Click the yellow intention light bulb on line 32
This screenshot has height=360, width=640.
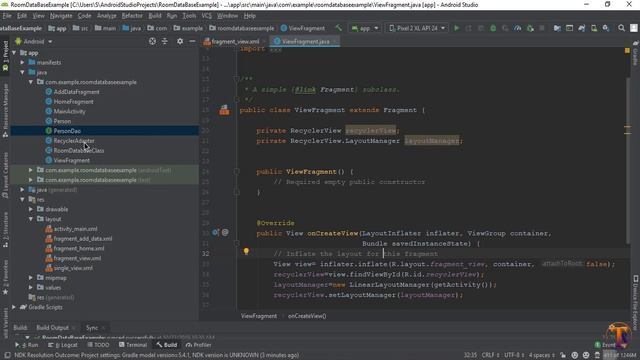pyautogui.click(x=246, y=252)
